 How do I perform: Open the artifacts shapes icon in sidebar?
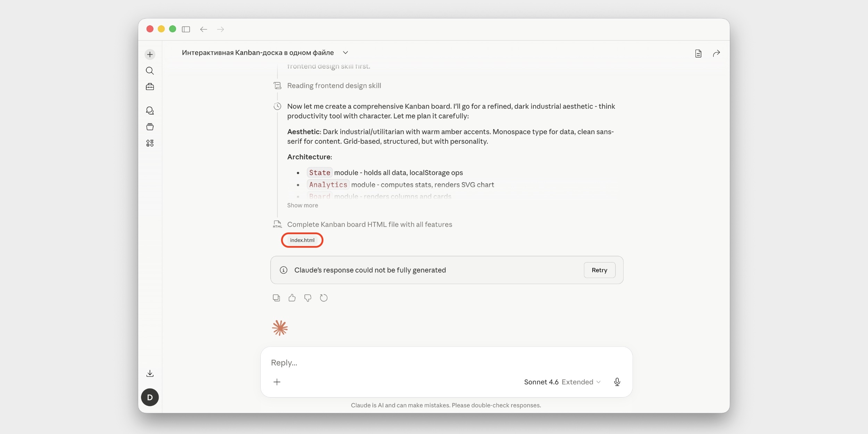[150, 143]
